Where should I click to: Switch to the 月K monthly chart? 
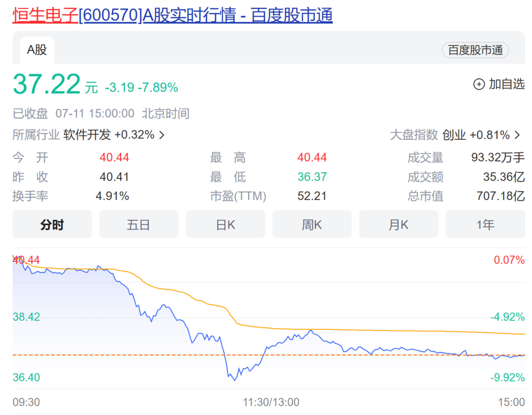pos(399,224)
